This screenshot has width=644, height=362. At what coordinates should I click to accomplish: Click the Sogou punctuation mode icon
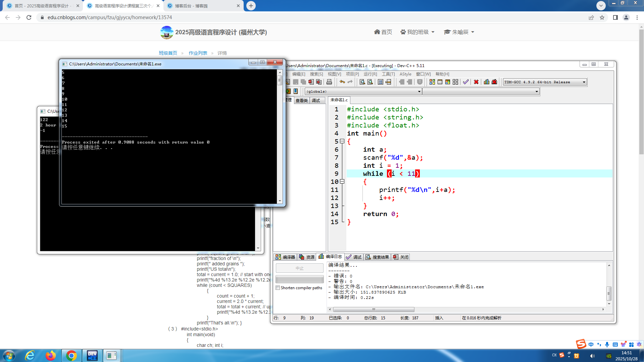click(x=599, y=345)
